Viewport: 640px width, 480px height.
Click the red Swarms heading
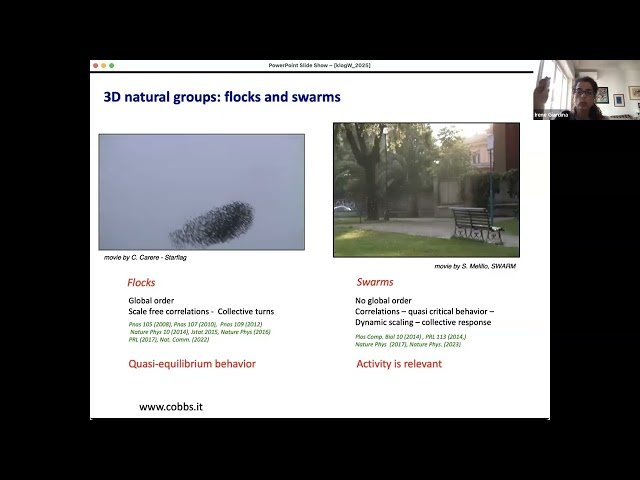click(x=375, y=283)
